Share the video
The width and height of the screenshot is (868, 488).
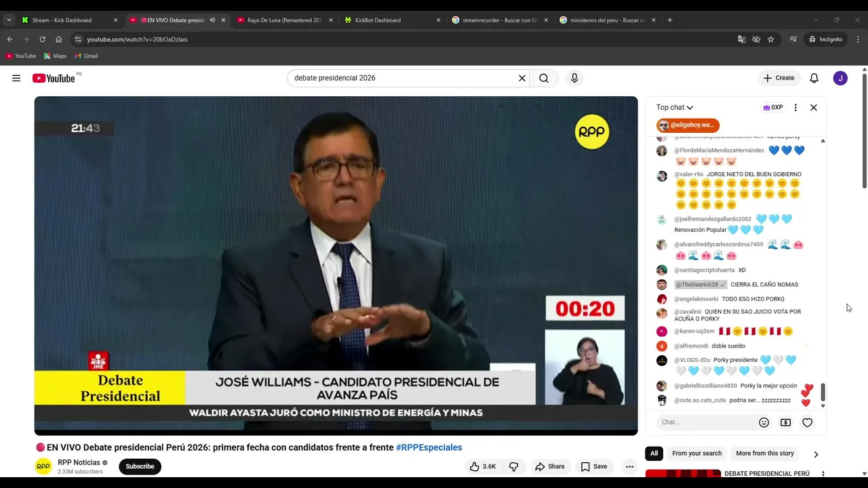pos(550,466)
